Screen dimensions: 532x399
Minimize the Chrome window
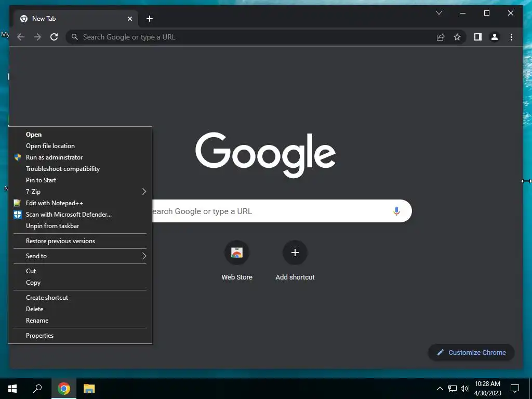[463, 13]
